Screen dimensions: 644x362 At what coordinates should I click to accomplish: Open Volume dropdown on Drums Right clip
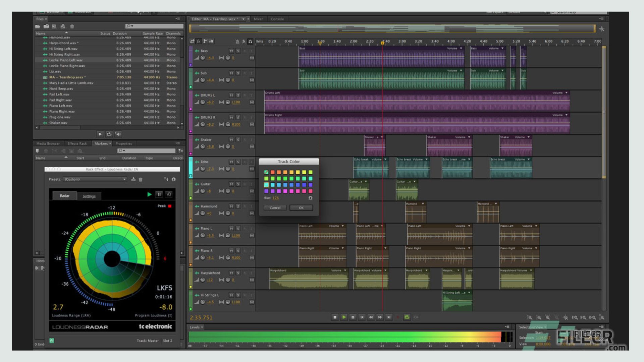point(567,115)
